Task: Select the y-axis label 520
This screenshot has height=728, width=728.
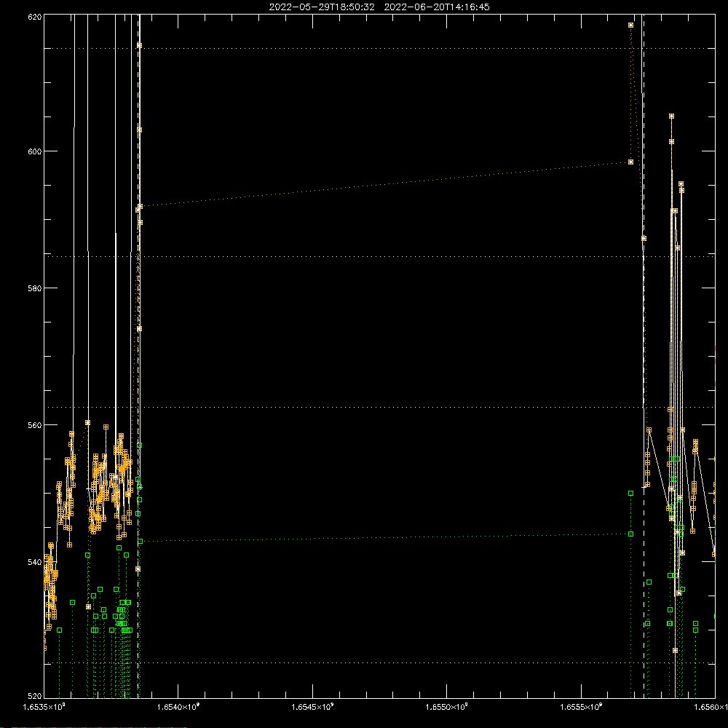Action: click(35, 696)
